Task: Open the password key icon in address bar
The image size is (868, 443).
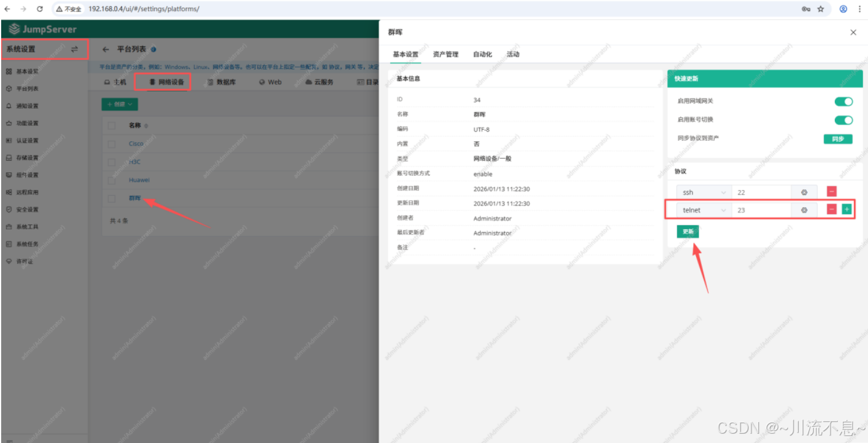Action: tap(806, 9)
